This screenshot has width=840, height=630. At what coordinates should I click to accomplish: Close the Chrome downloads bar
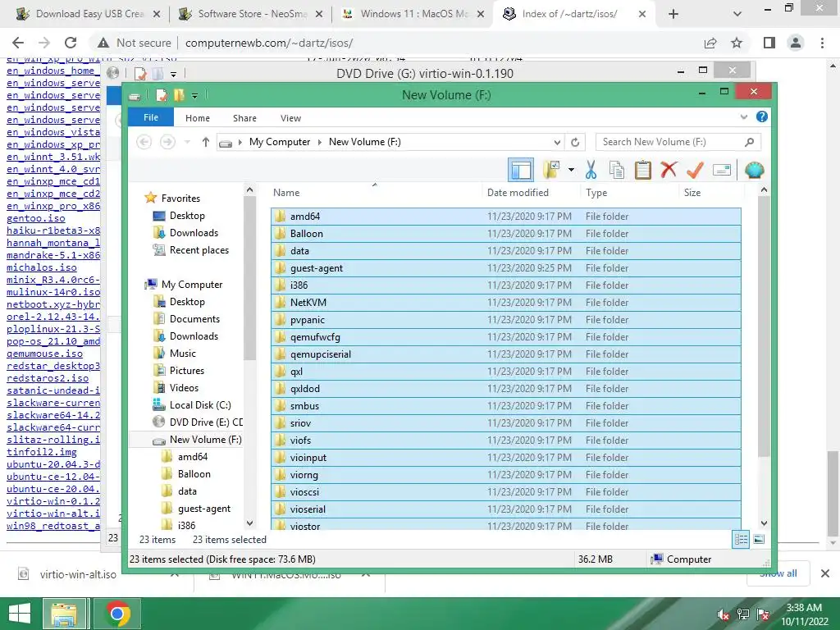(x=825, y=573)
